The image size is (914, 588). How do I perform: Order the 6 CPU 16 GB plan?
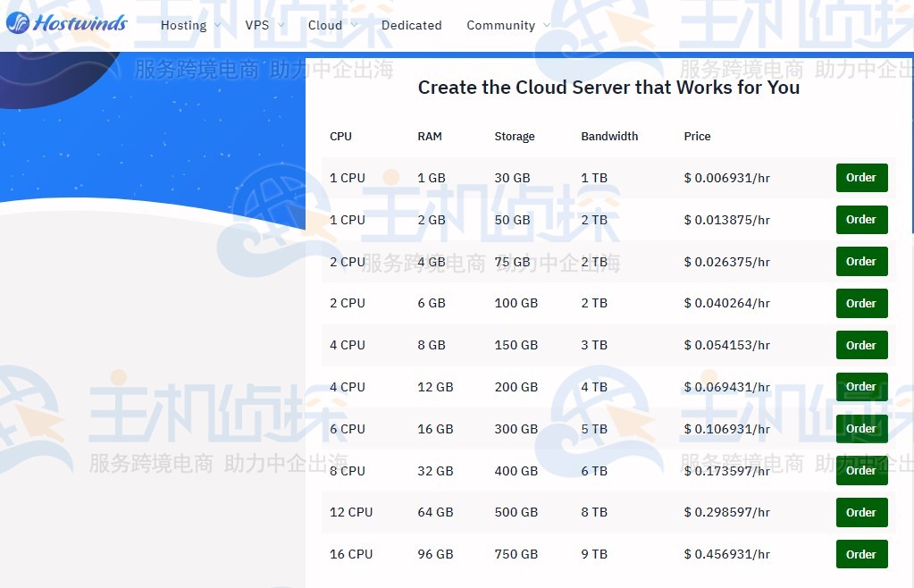tap(860, 428)
